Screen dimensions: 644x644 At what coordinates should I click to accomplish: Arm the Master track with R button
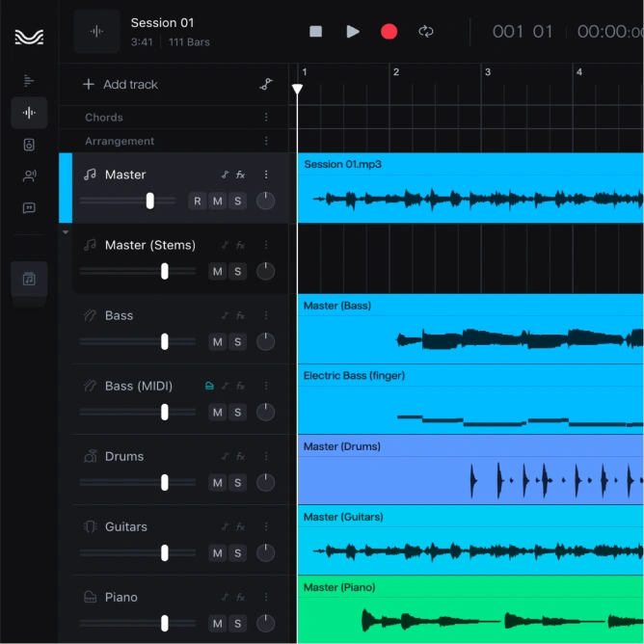click(198, 201)
